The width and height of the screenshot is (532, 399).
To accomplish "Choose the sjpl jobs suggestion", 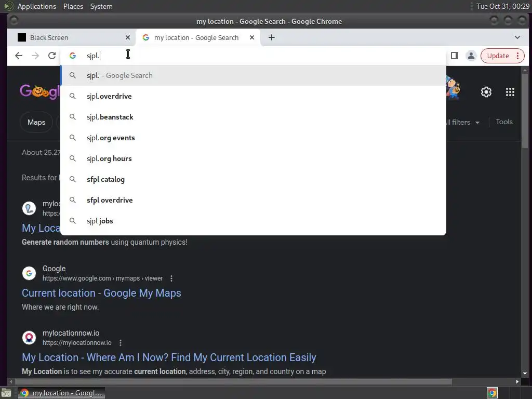I will [x=253, y=221].
